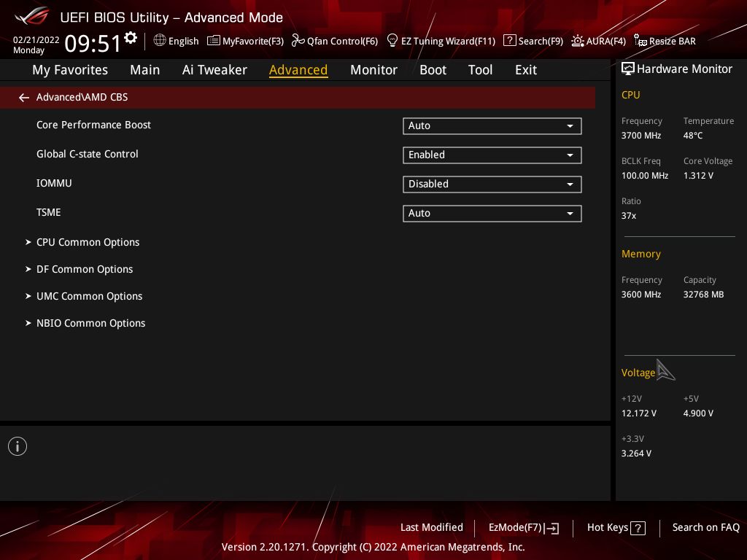Open Search(F9)
The width and height of the screenshot is (747, 560).
(x=533, y=41)
